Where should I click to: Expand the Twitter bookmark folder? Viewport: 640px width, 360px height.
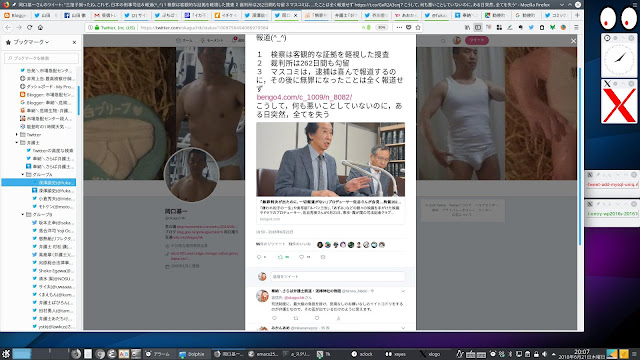tap(17, 134)
